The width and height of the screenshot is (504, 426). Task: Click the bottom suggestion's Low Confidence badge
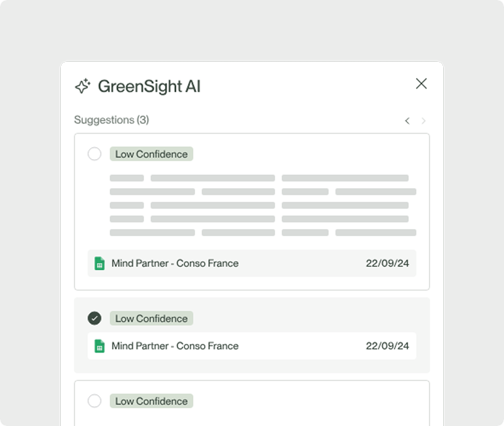pyautogui.click(x=152, y=401)
